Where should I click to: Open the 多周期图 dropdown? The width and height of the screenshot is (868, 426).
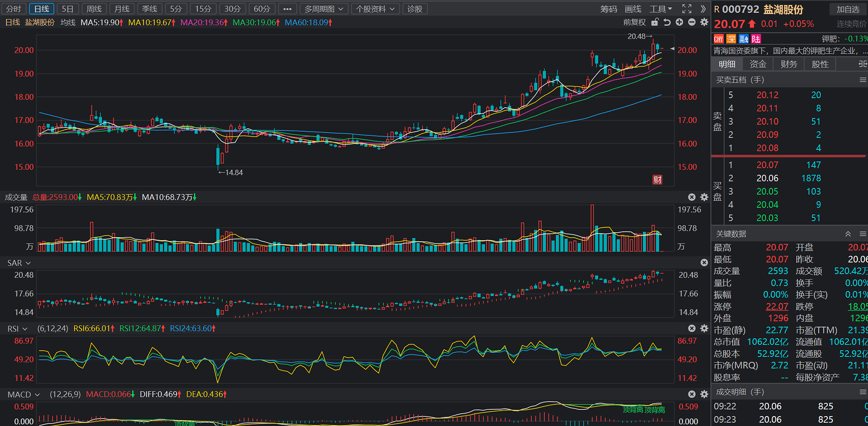pyautogui.click(x=323, y=9)
